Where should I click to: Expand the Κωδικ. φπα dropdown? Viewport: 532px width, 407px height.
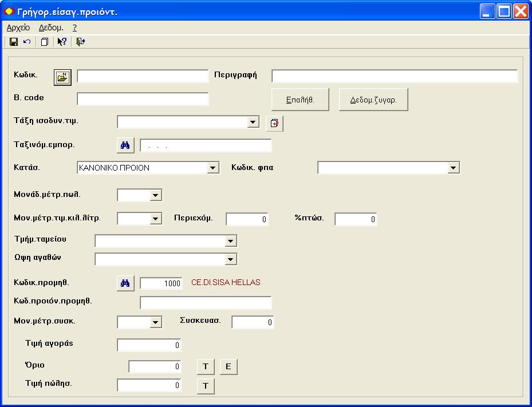(454, 168)
